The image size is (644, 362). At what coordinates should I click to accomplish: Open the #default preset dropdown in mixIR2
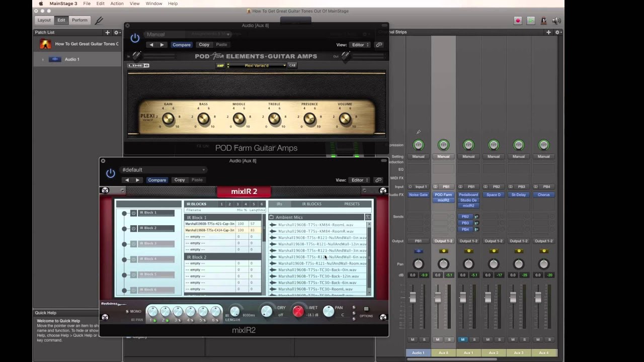tap(164, 170)
